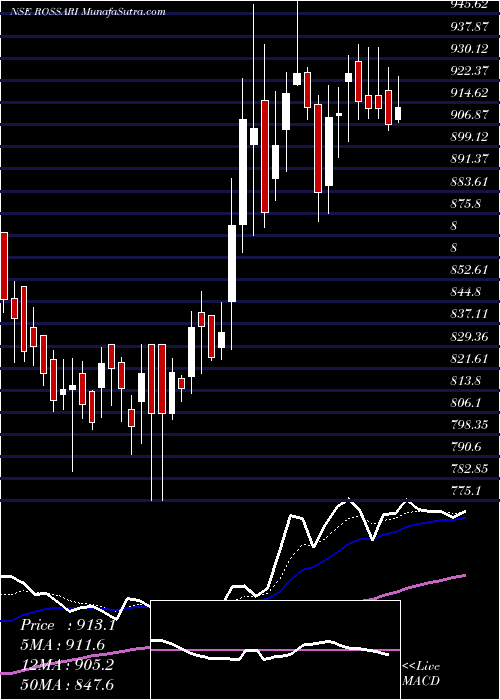Screen dimensions: 500x700
Task: Click the 50MA : 847.6 readout
Action: 67,684
